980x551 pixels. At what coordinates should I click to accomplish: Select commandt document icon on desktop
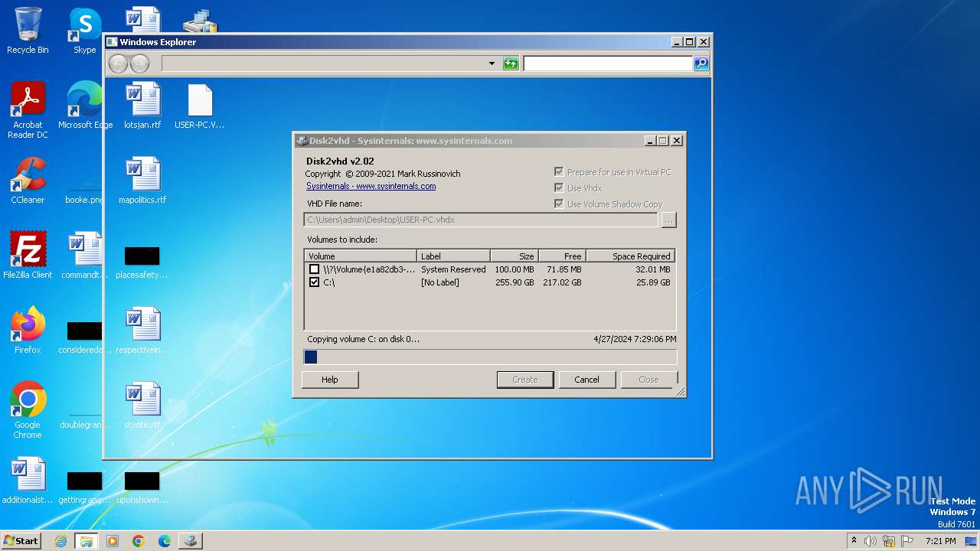click(x=84, y=256)
